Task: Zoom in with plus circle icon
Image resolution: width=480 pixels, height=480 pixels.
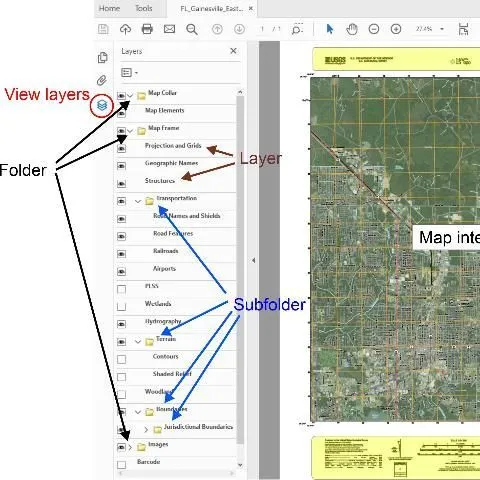Action: [396, 29]
